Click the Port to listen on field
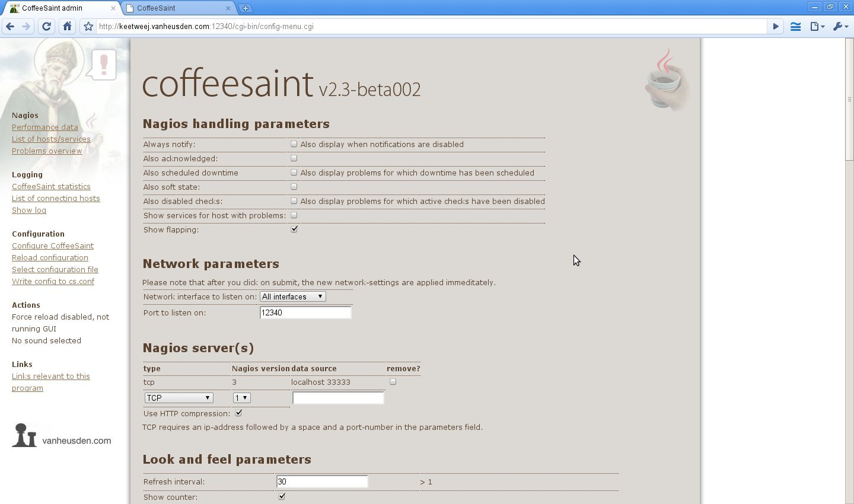The width and height of the screenshot is (854, 504). tap(305, 312)
